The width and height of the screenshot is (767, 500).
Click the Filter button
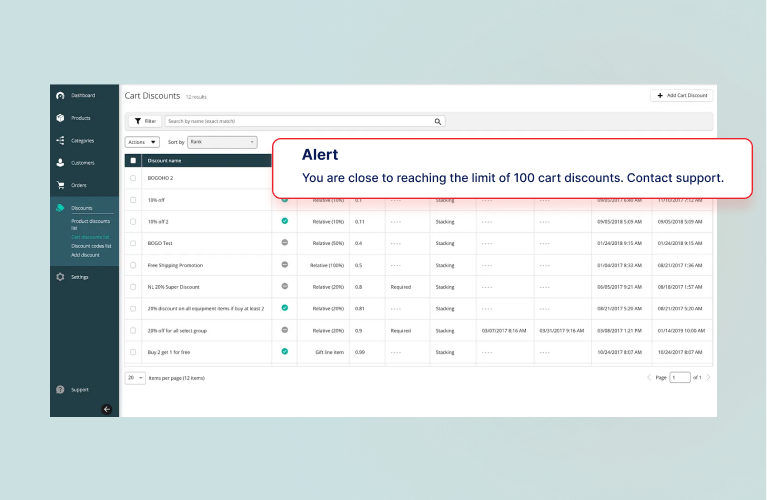(x=145, y=121)
